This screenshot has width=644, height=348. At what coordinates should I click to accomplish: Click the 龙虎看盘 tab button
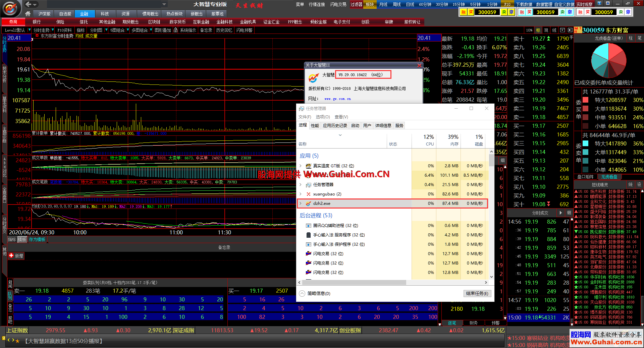click(x=609, y=177)
